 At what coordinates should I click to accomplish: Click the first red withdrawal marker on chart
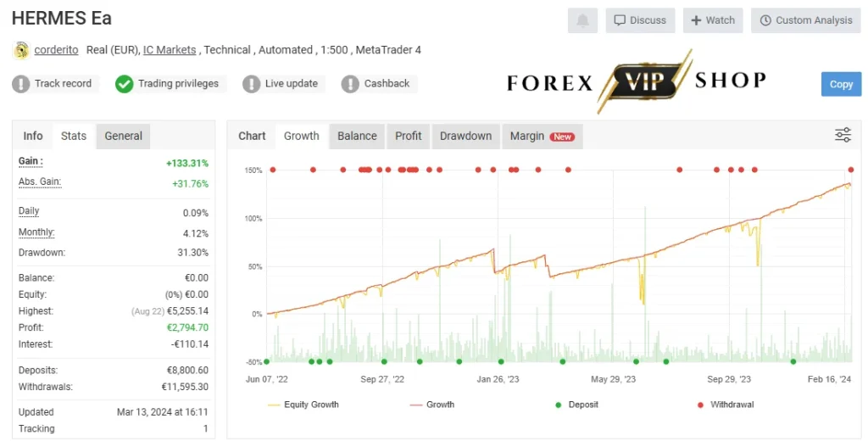pyautogui.click(x=272, y=170)
